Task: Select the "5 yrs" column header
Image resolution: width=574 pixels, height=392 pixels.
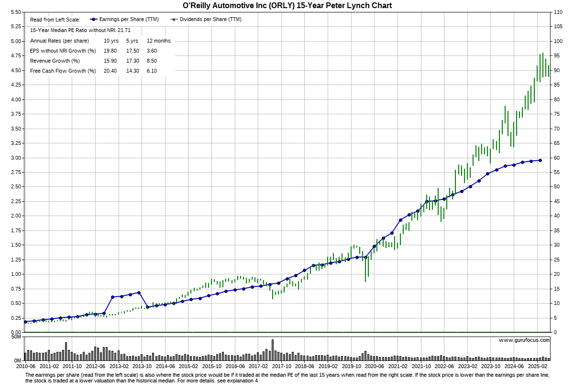Action: [x=132, y=41]
